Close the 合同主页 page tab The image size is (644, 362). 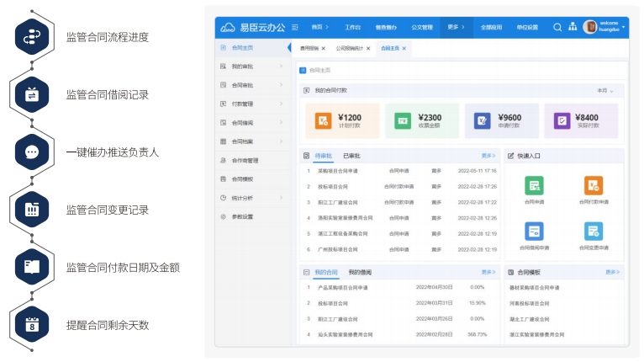pos(404,49)
